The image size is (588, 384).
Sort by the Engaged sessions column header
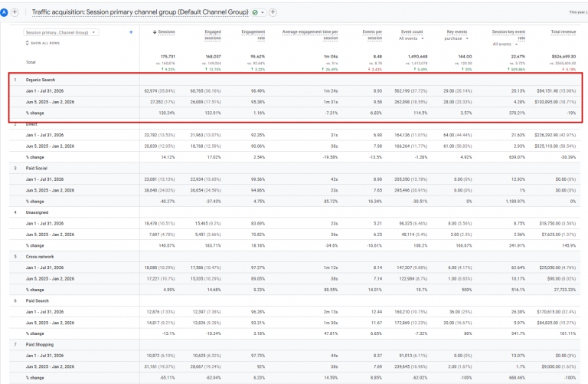click(x=213, y=35)
